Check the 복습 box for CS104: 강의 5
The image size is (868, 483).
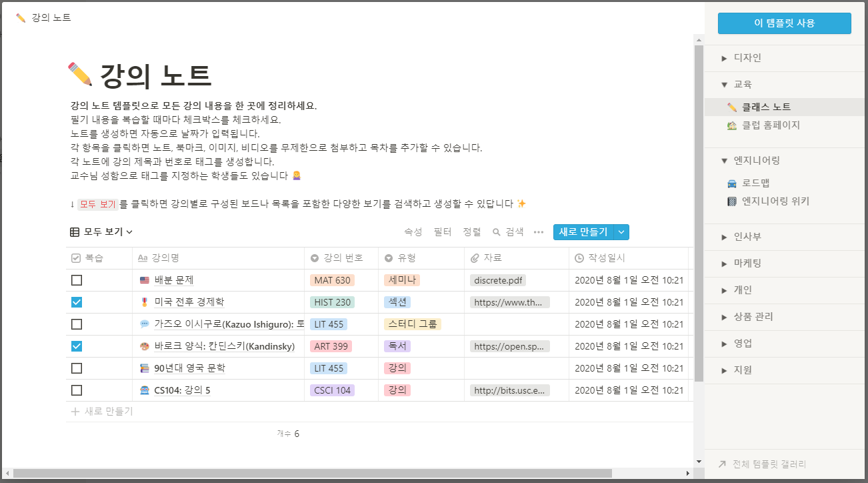click(x=77, y=390)
